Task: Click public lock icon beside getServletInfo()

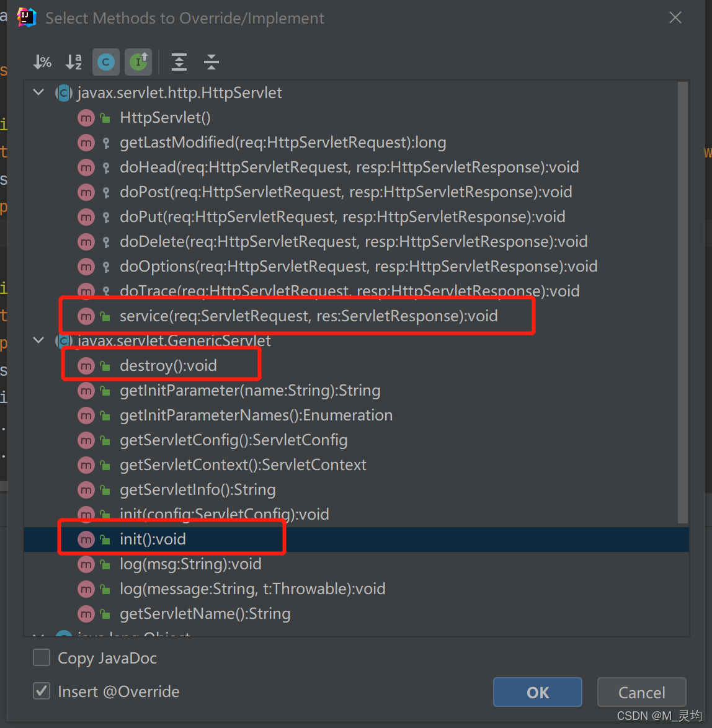Action: 105,490
